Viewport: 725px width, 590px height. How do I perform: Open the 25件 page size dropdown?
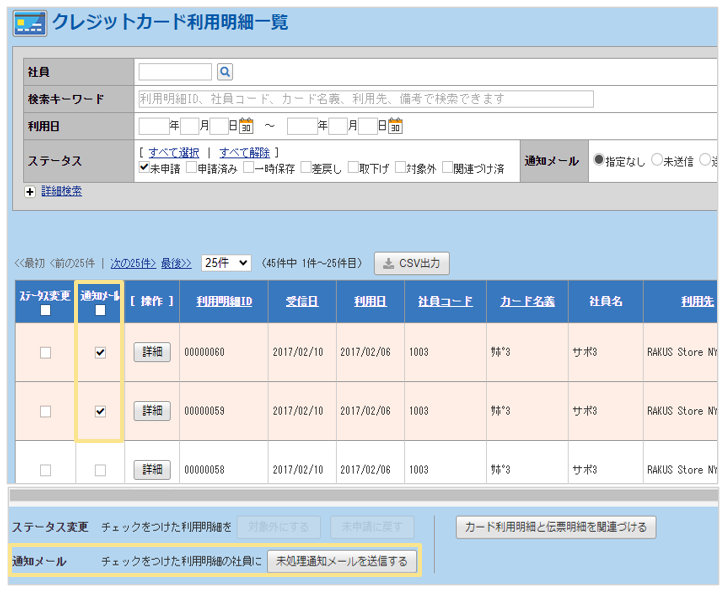226,263
